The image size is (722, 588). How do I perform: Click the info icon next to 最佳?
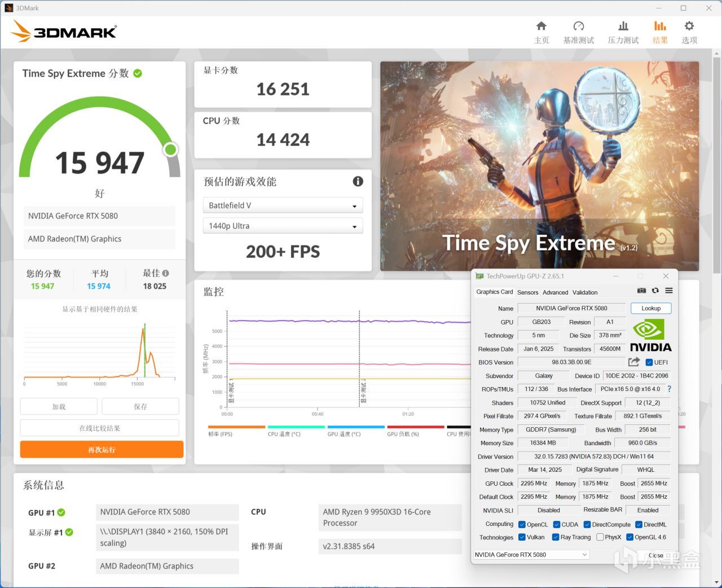pyautogui.click(x=165, y=273)
